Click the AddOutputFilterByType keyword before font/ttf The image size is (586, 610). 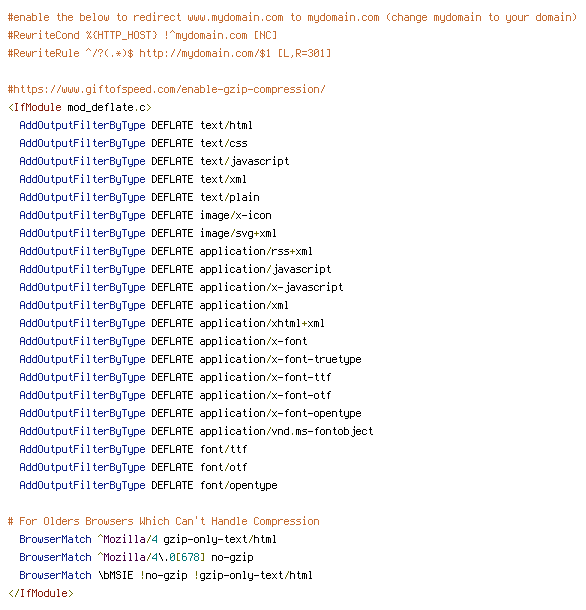click(x=82, y=449)
